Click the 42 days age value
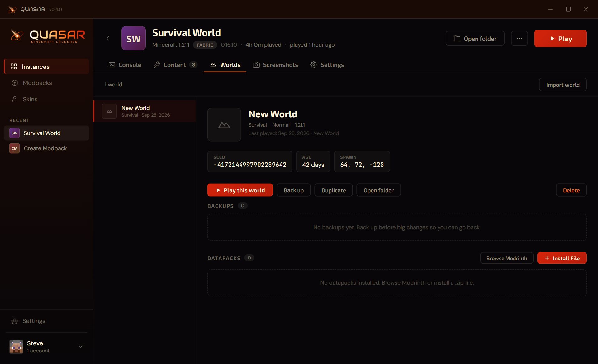This screenshot has width=598, height=364. click(x=313, y=165)
